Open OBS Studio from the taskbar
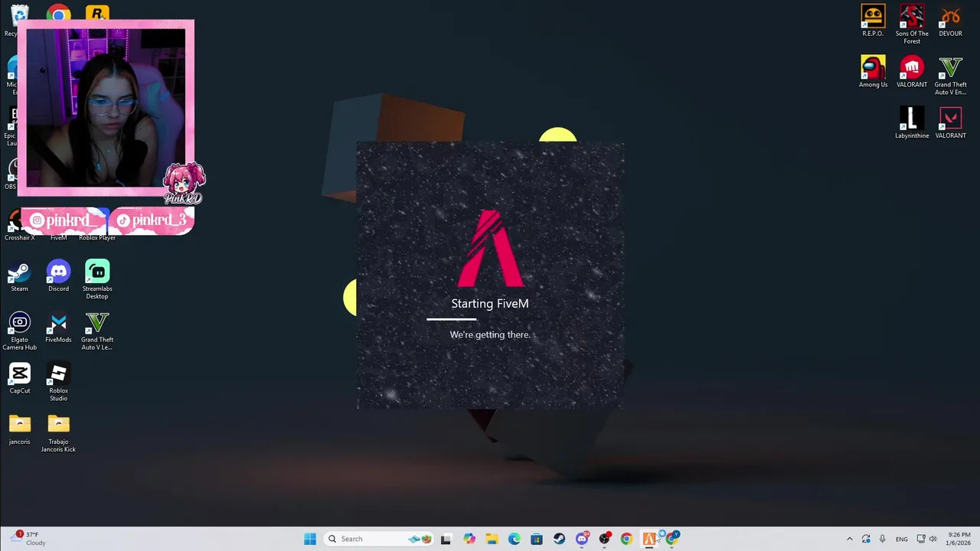 pos(604,539)
